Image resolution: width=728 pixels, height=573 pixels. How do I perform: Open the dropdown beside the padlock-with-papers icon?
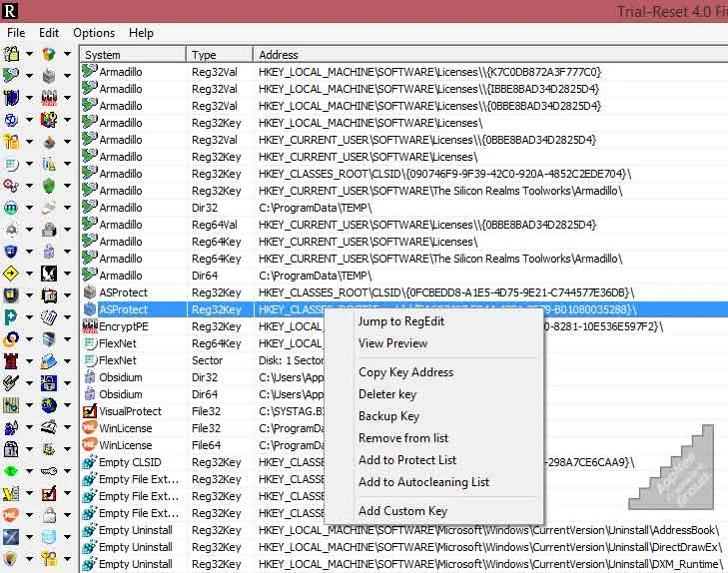tap(29, 54)
